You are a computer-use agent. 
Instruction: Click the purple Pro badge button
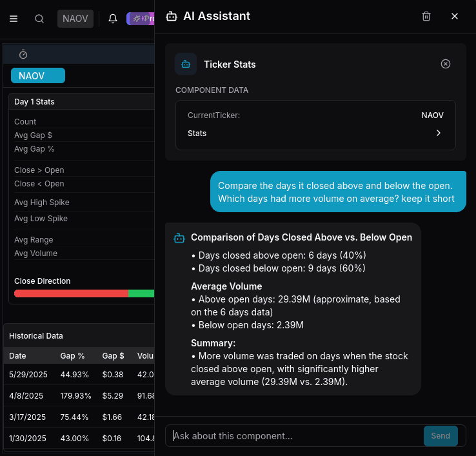tap(140, 19)
